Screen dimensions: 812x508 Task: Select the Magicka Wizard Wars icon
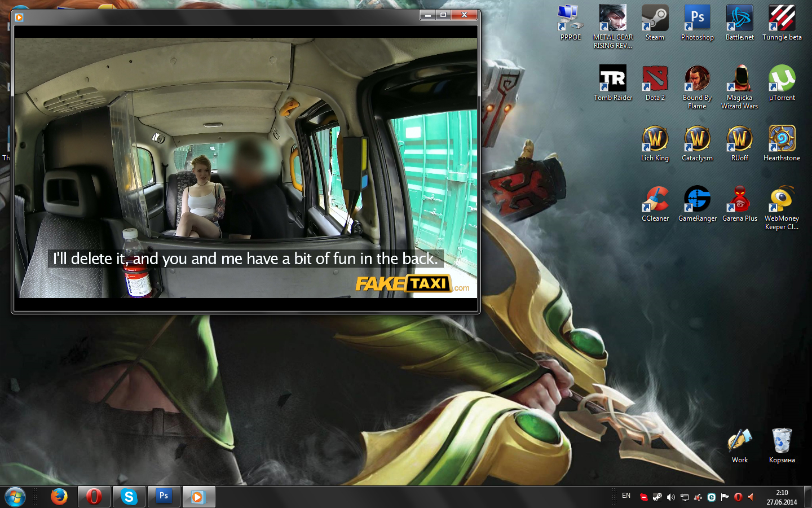(739, 87)
